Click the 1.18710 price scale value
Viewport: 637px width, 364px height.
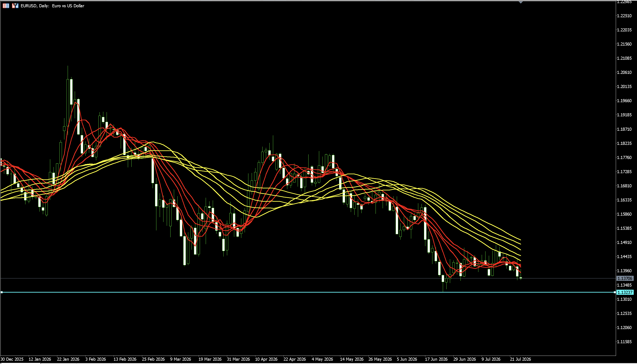click(x=624, y=129)
